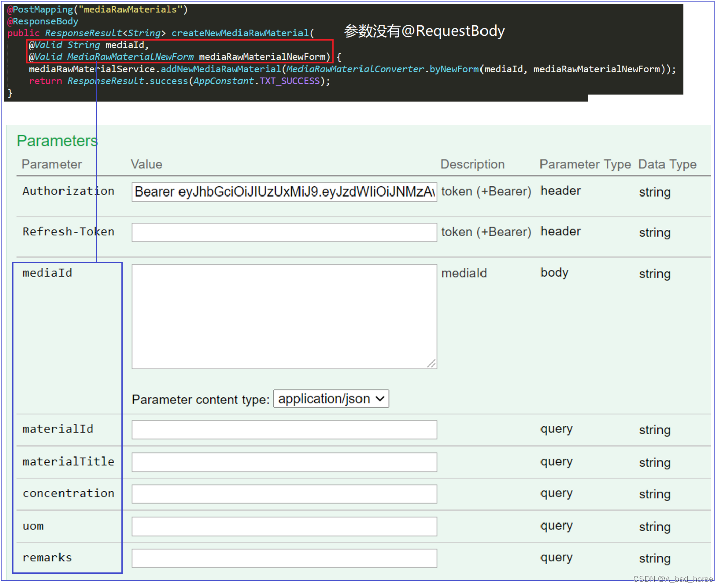Click header type in the Authorization row
This screenshot has height=588, width=721.
click(561, 191)
